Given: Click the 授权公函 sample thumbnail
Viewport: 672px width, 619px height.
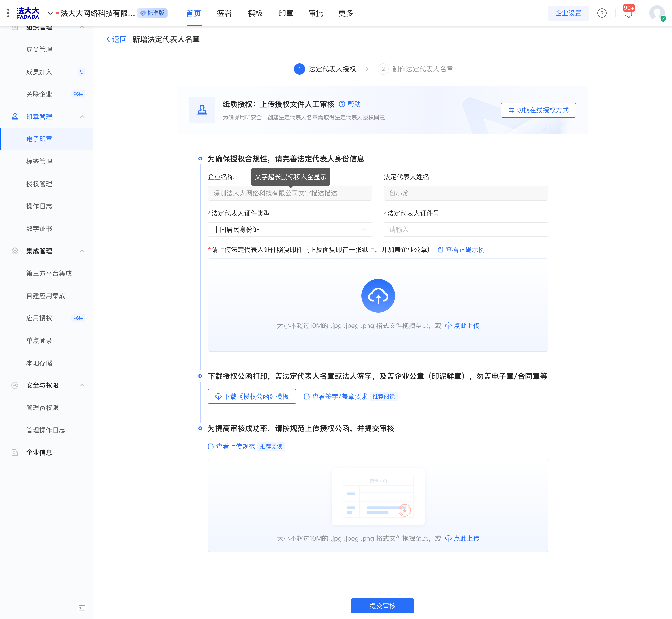Looking at the screenshot, I should click(378, 496).
